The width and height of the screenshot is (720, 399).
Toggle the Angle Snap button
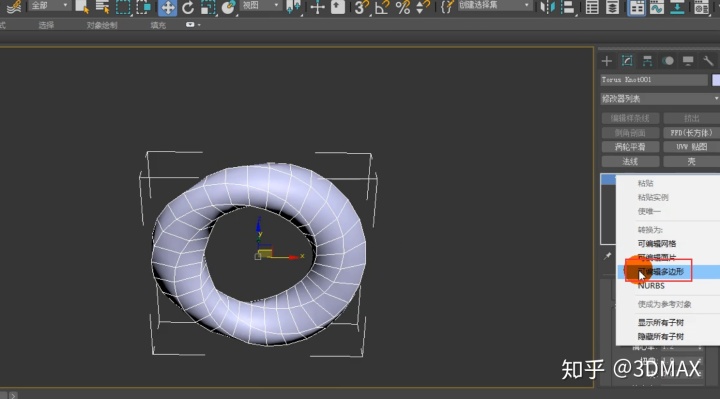coord(382,7)
